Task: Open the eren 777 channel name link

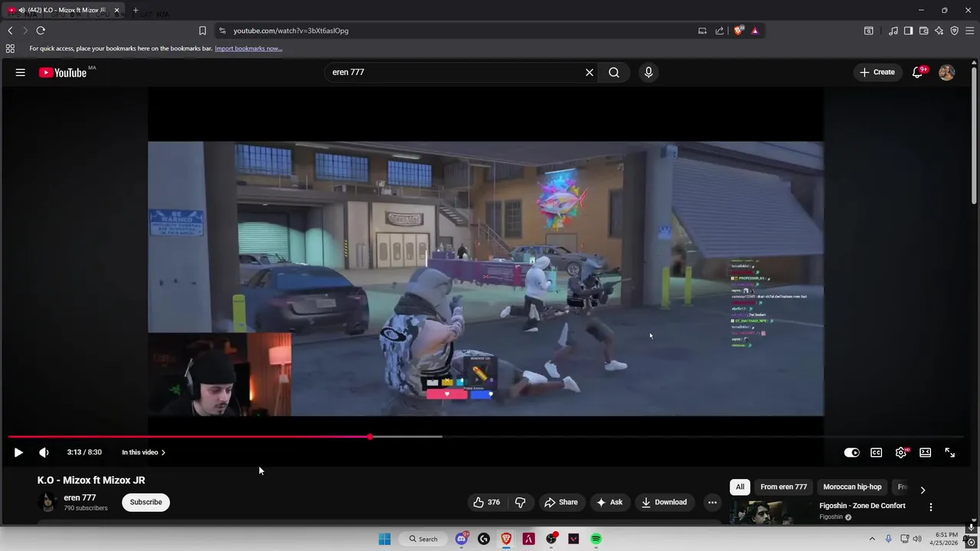Action: tap(80, 497)
